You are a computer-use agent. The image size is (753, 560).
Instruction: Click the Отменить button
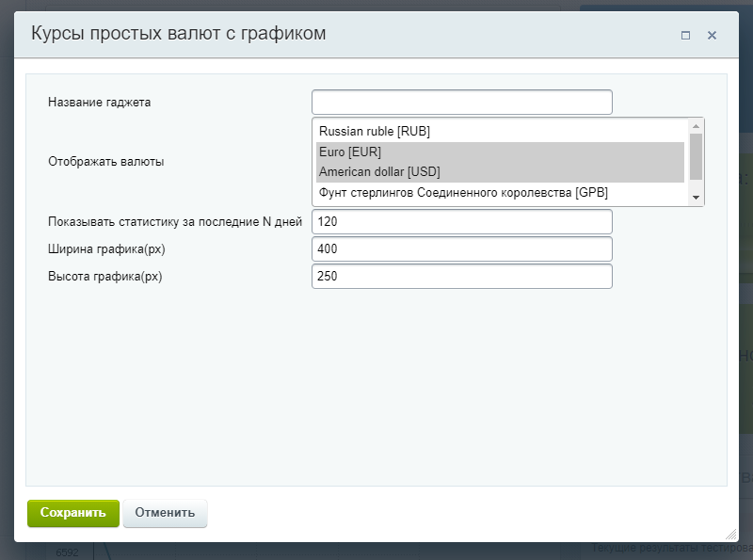(165, 513)
